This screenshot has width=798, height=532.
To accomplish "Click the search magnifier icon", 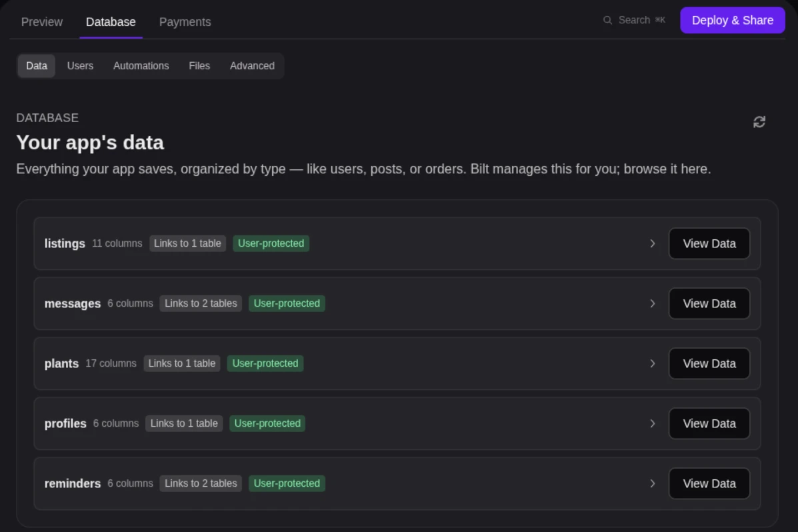I will 607,21.
